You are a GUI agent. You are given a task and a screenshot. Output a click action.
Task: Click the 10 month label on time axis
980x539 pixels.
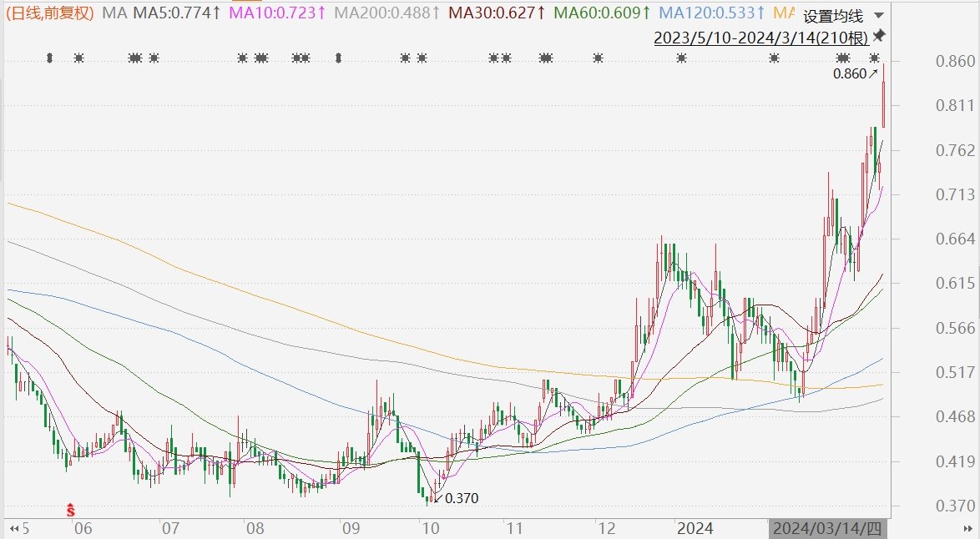click(430, 529)
